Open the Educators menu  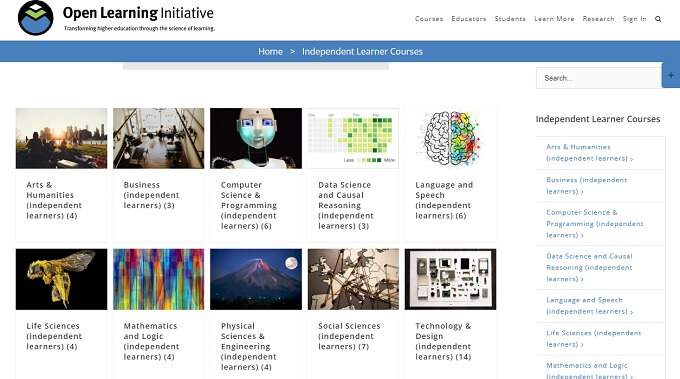click(469, 19)
